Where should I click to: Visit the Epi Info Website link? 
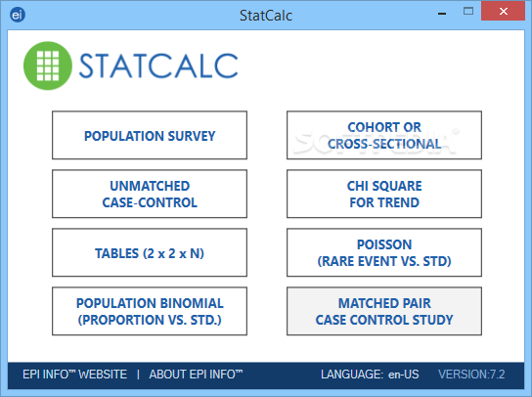point(74,375)
